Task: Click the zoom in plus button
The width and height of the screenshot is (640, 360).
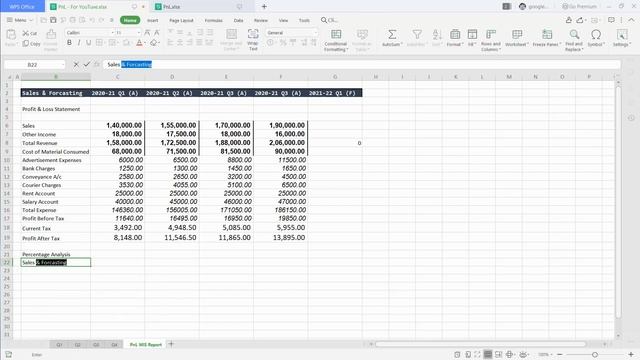Action: tap(631, 355)
